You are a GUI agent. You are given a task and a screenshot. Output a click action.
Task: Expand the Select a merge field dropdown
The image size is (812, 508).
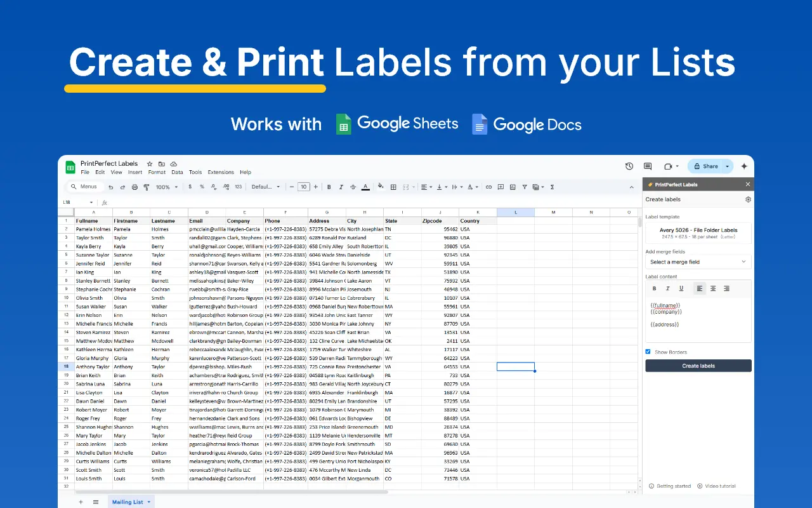click(698, 262)
